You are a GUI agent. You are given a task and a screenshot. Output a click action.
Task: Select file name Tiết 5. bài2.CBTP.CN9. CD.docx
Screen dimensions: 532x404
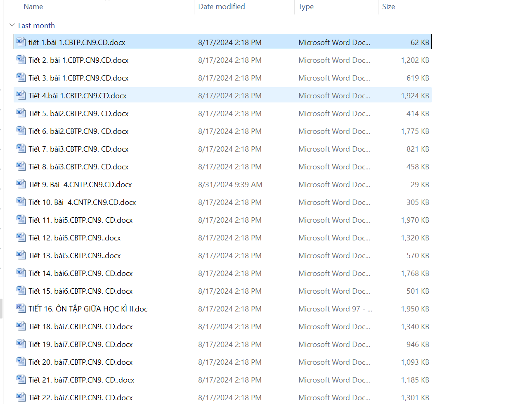tap(78, 114)
